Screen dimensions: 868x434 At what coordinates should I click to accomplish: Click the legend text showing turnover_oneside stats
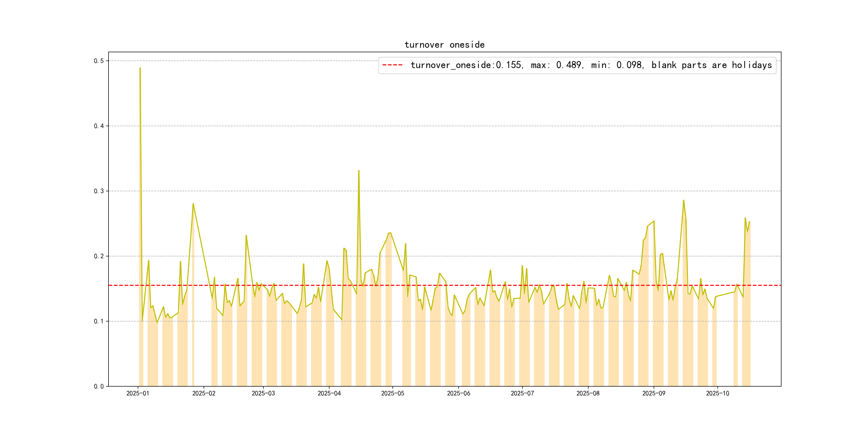click(x=591, y=65)
